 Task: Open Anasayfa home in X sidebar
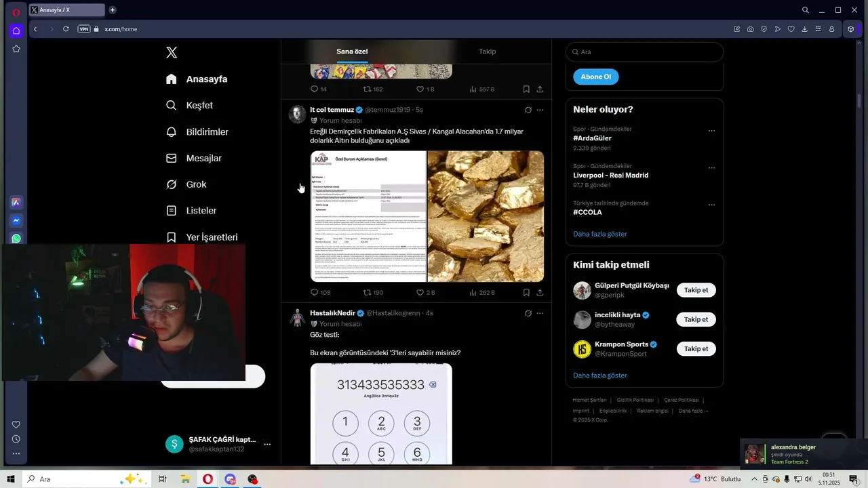(x=197, y=79)
